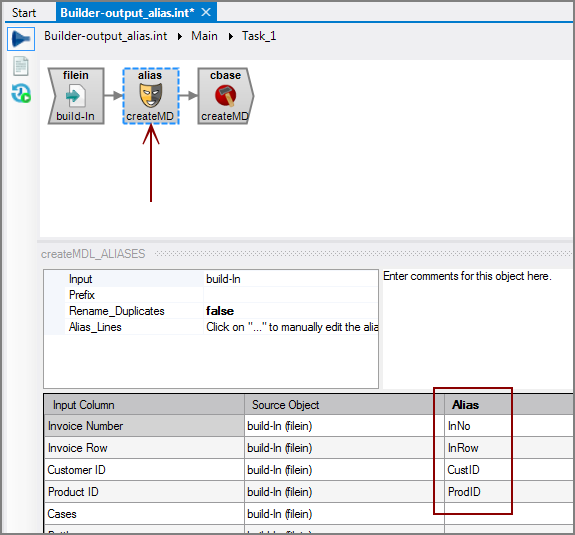Click source object for Product ID
The image size is (575, 535).
[344, 492]
